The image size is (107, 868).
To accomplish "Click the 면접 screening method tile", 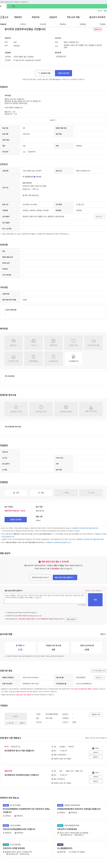I will tap(41, 493).
